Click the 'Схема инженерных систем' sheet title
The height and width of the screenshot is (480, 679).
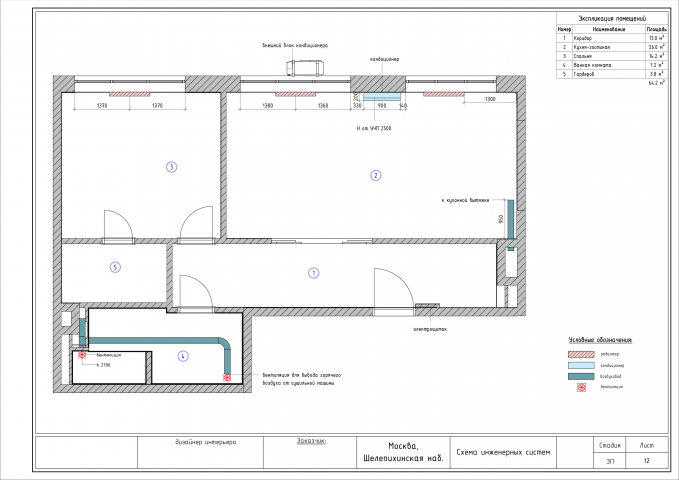tap(503, 452)
